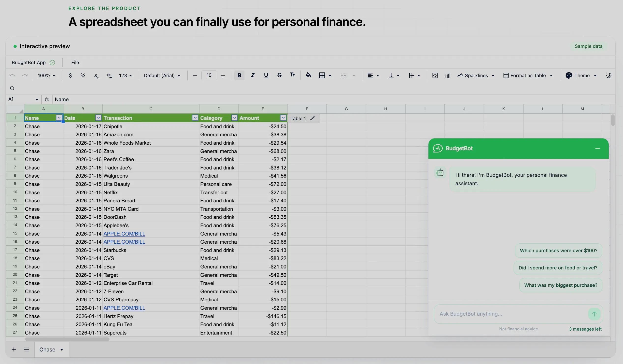Toggle bold formatting
The image size is (623, 364).
pos(239,75)
